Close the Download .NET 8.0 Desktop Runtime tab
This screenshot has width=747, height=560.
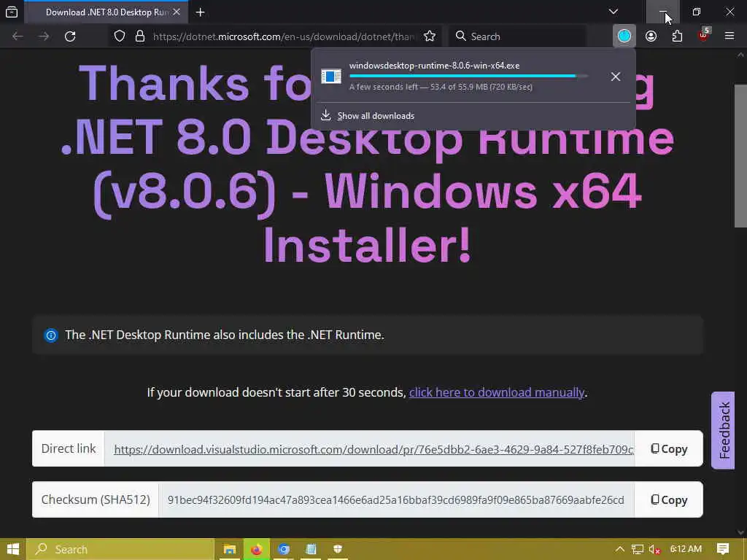[177, 12]
